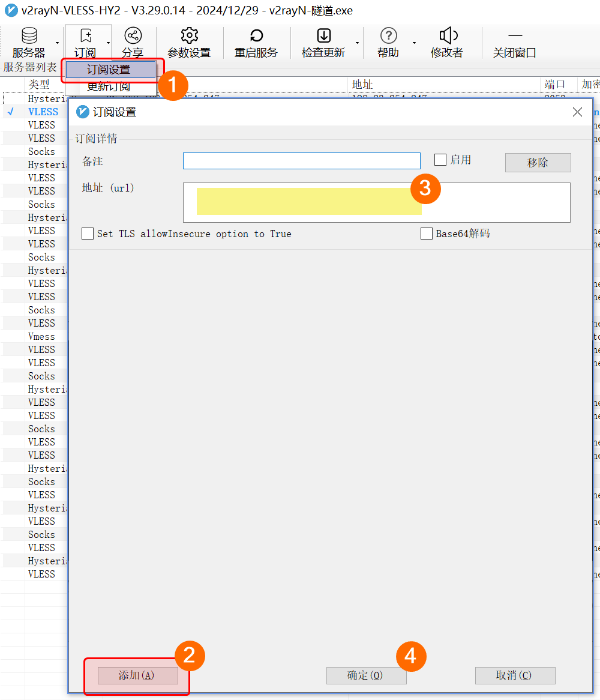Expand the 订阅 dropdown arrow

(x=109, y=43)
